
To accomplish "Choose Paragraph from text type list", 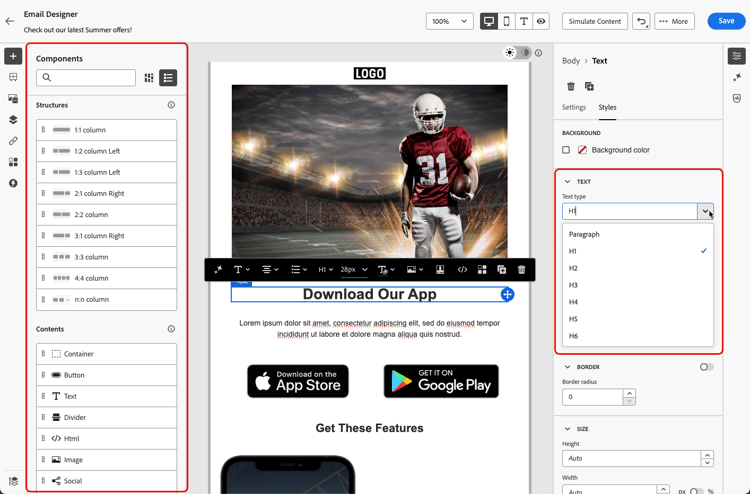I will [638, 234].
